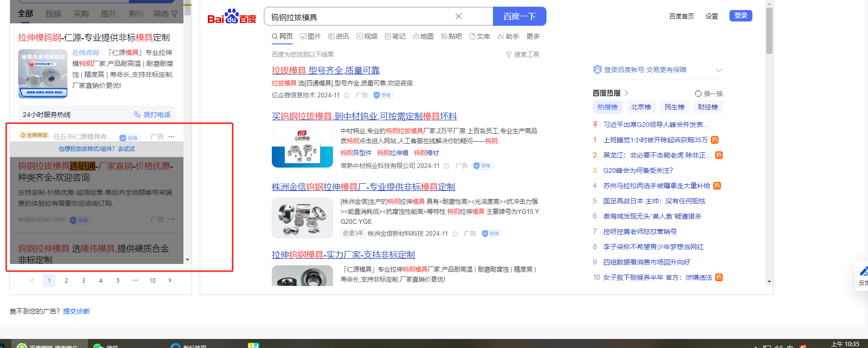Open the 搜索工具 filter icon

coord(508,55)
